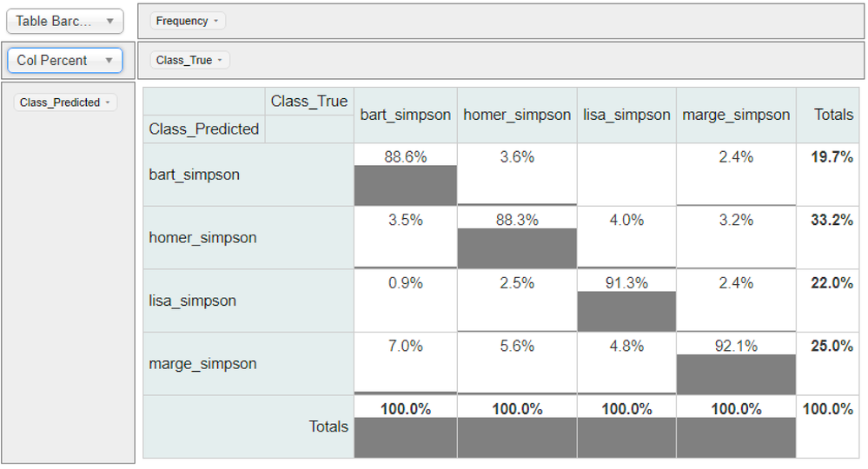Select the Frequency attribute chip

coord(188,21)
